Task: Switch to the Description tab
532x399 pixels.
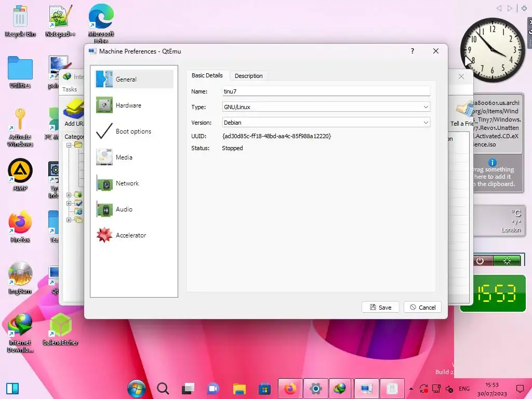Action: (249, 76)
